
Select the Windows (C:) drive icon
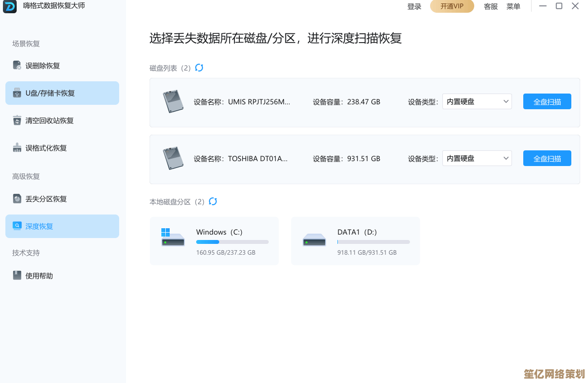(173, 237)
